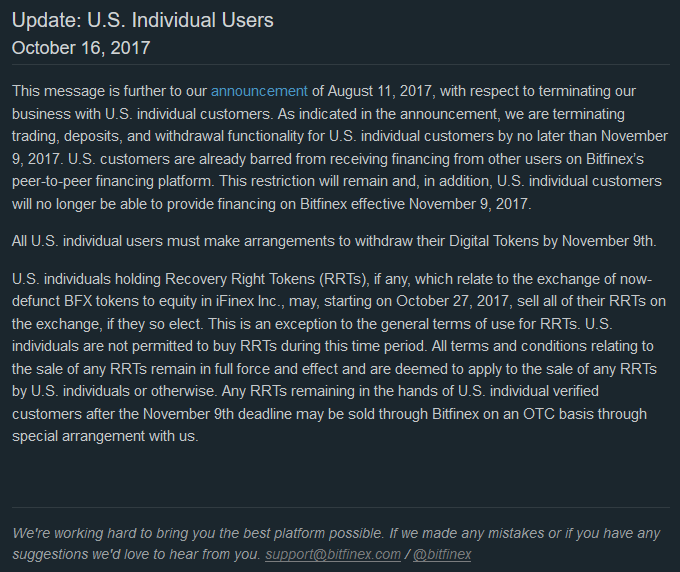Click the 'October 27, 2017' date in text
The image size is (680, 572).
click(x=452, y=301)
